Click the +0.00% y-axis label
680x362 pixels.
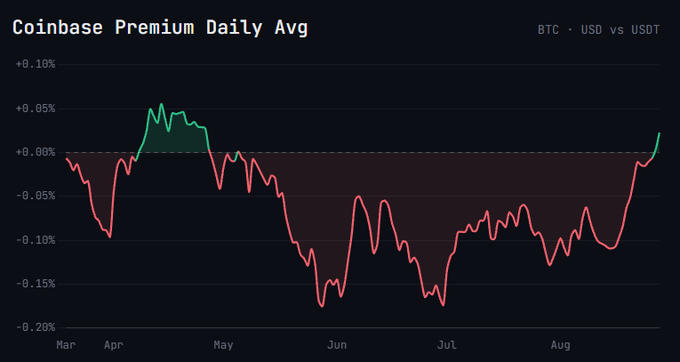pyautogui.click(x=36, y=152)
